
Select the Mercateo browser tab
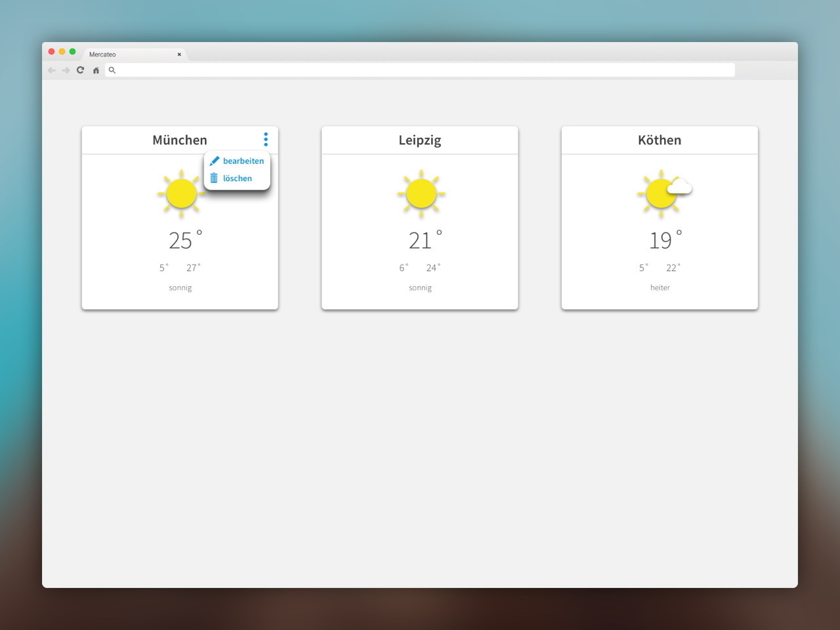tap(135, 54)
